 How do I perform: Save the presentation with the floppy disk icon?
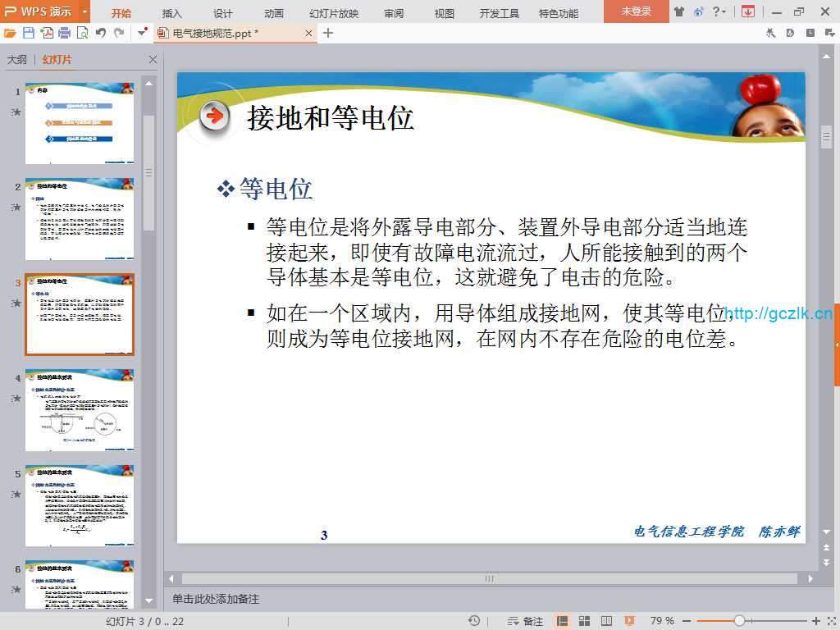coord(29,33)
